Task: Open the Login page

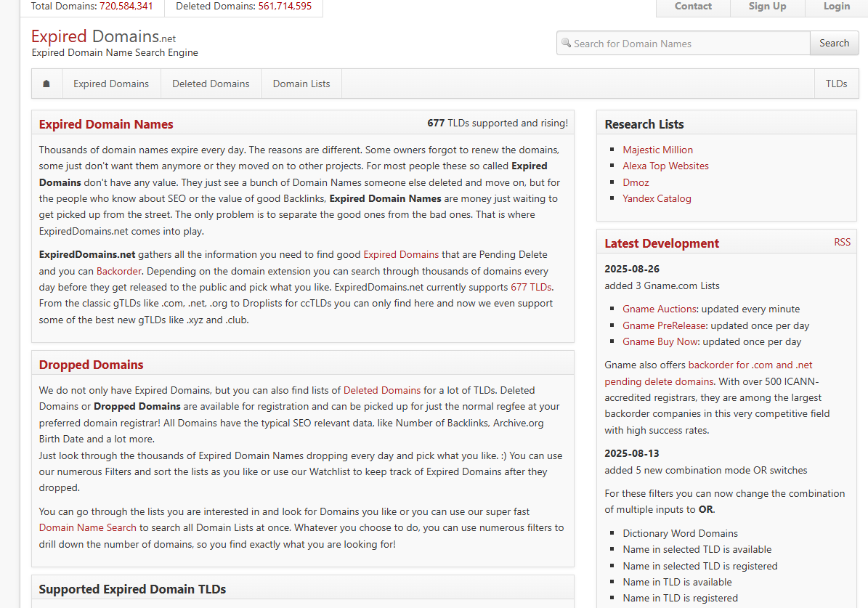Action: (836, 7)
